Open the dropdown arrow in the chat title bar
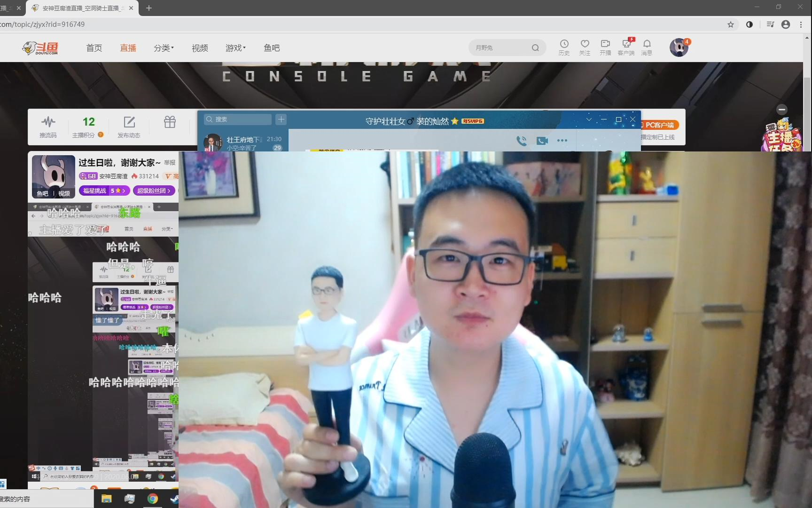 coord(589,119)
